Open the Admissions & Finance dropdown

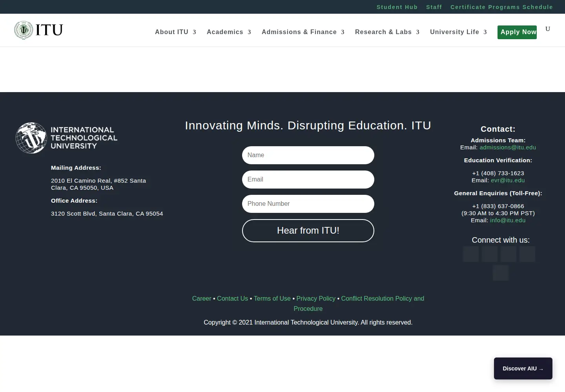[x=303, y=32]
